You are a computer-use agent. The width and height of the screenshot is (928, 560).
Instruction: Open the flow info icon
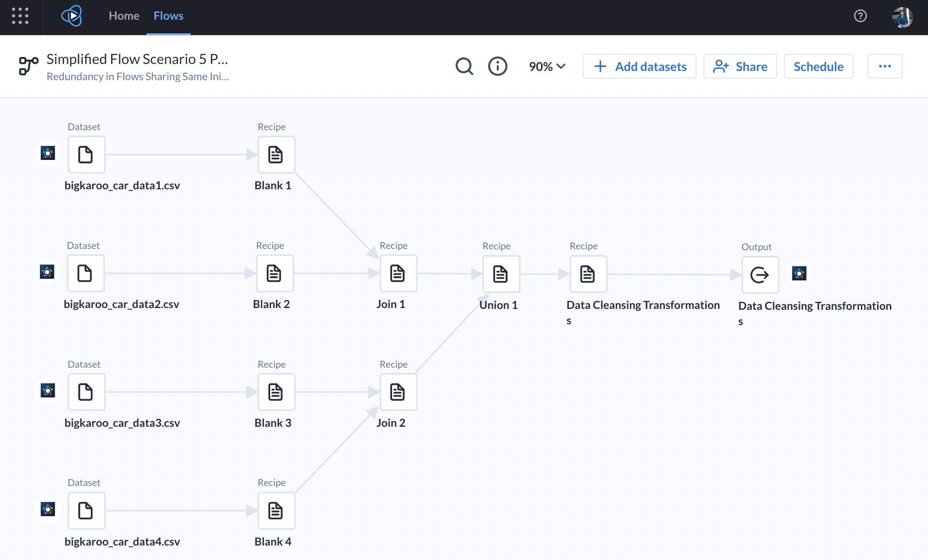coord(497,66)
